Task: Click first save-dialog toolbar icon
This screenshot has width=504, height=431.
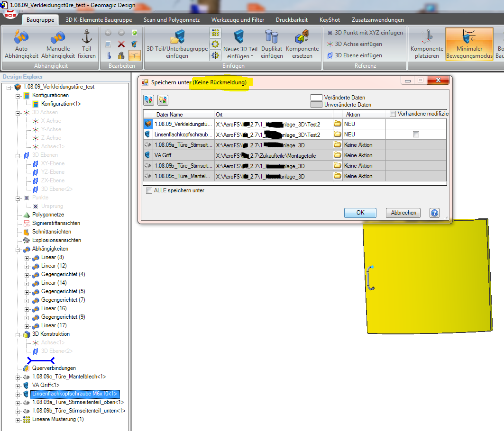Action: (148, 100)
